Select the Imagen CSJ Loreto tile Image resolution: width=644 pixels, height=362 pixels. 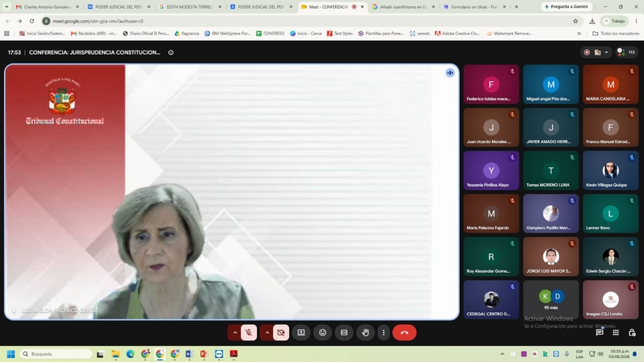pyautogui.click(x=610, y=299)
